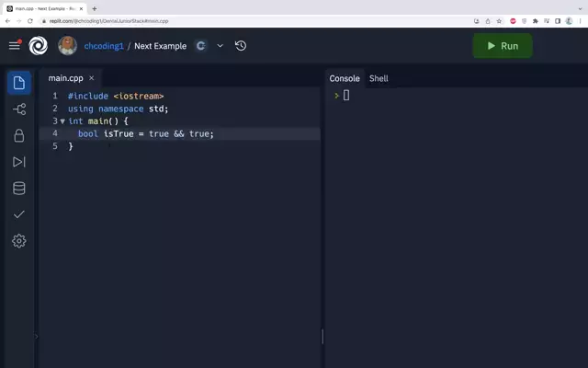Open the chcoding1 user avatar
This screenshot has height=368, width=588.
click(67, 45)
